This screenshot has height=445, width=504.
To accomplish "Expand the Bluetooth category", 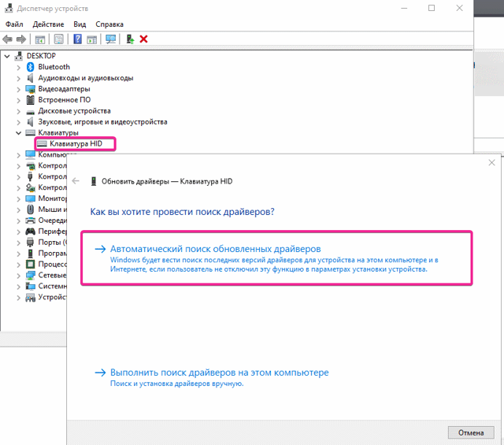I will pos(18,68).
